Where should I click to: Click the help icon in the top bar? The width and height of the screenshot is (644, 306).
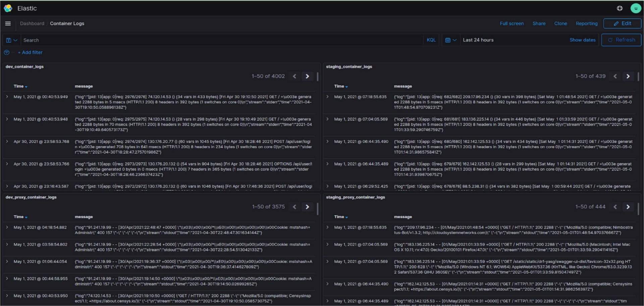click(620, 8)
